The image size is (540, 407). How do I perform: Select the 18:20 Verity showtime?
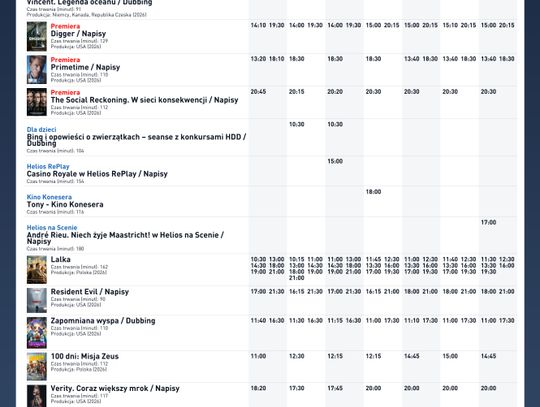click(258, 388)
